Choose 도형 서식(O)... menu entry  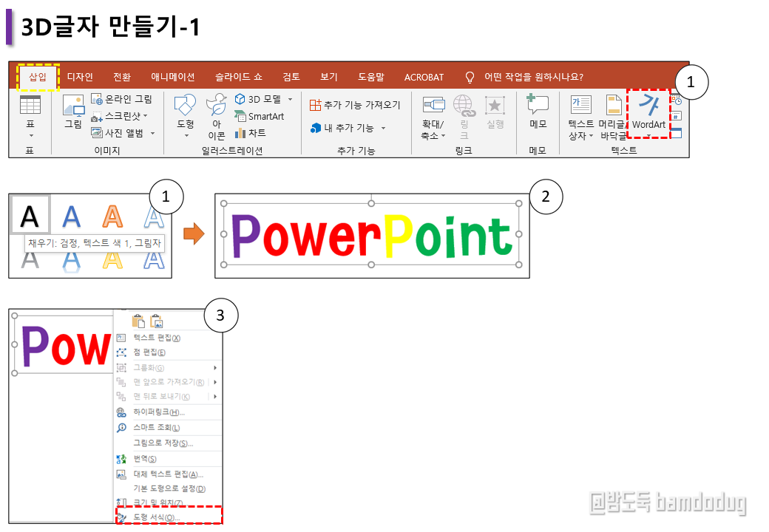tap(169, 516)
